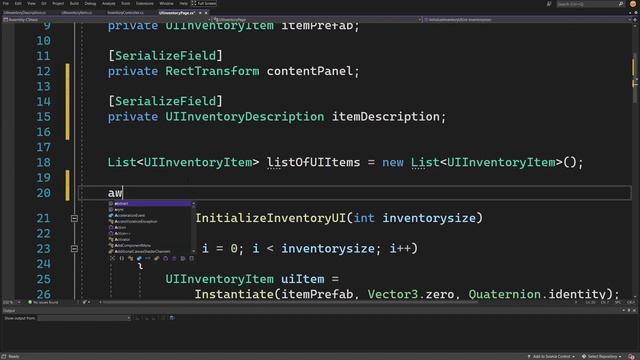This screenshot has width=640, height=360.
Task: Choose the Action delegate IntelliSense suggestion
Action: point(149,227)
